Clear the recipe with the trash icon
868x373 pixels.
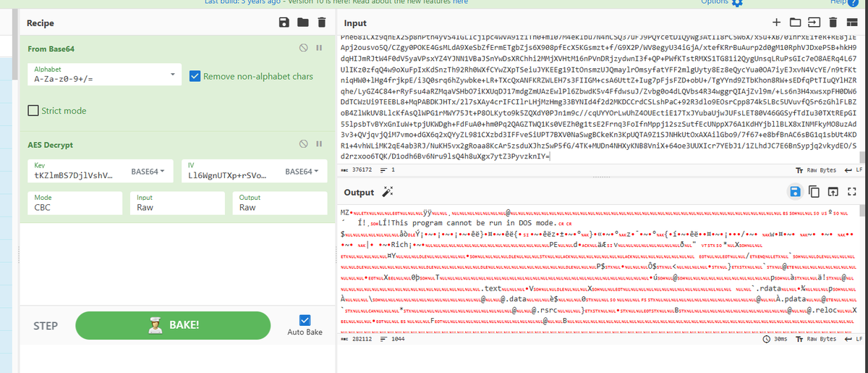coord(322,22)
